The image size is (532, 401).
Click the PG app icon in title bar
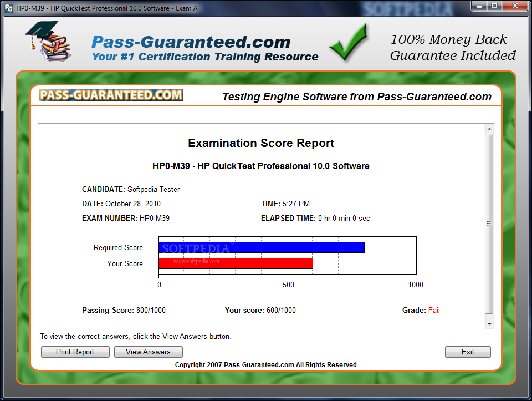coord(9,8)
